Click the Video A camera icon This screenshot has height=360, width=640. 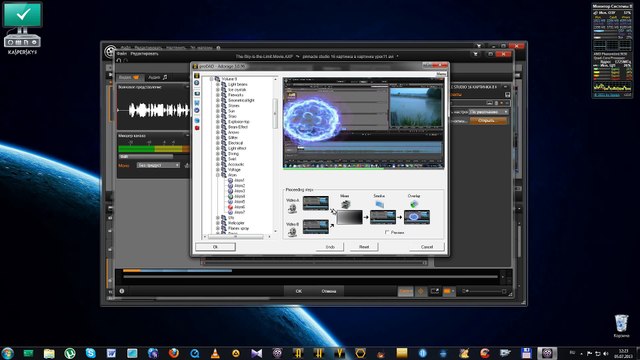click(x=292, y=209)
